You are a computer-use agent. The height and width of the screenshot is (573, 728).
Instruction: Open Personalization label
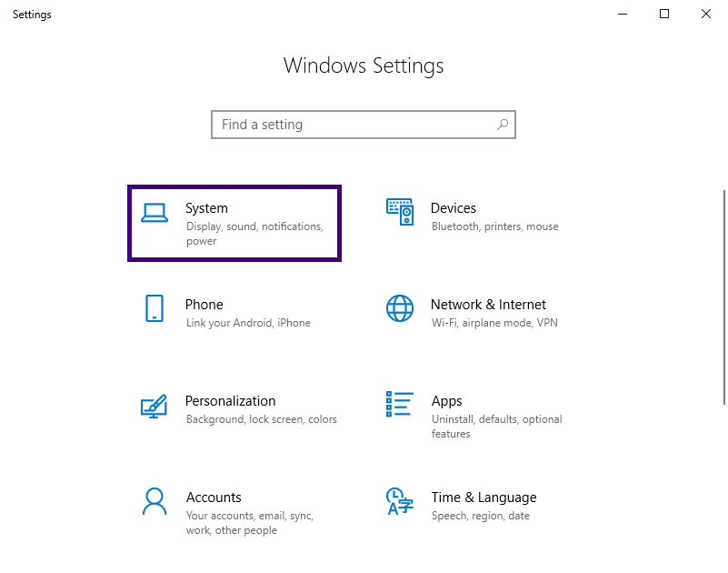(x=230, y=400)
